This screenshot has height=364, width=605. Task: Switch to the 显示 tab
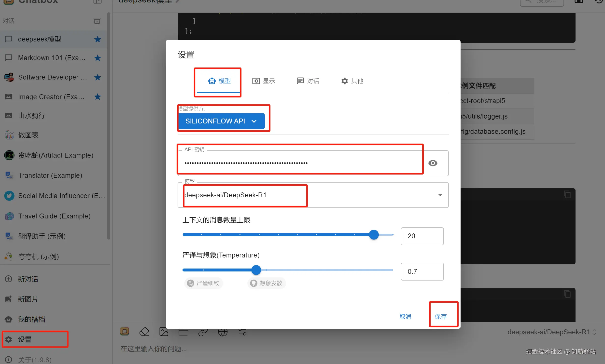pyautogui.click(x=264, y=81)
